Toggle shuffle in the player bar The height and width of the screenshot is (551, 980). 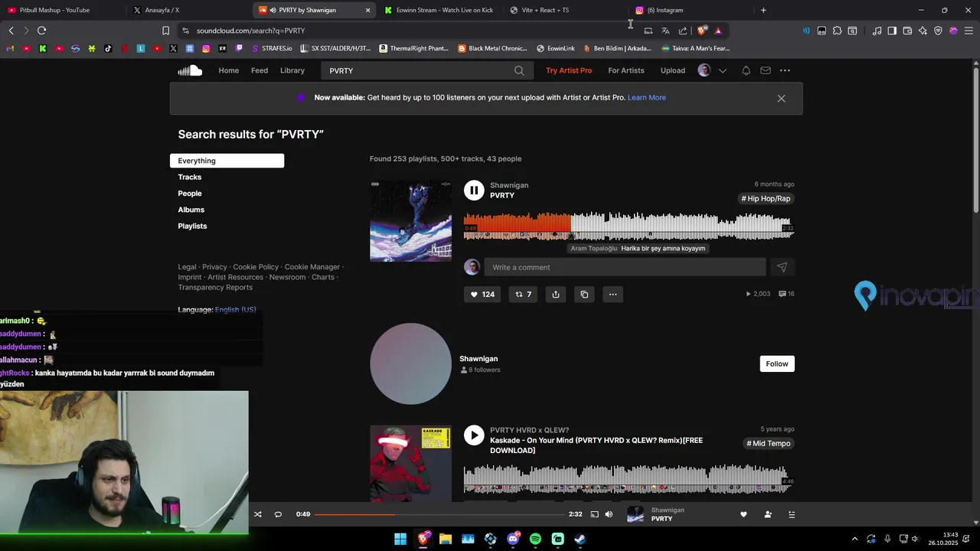pyautogui.click(x=258, y=514)
